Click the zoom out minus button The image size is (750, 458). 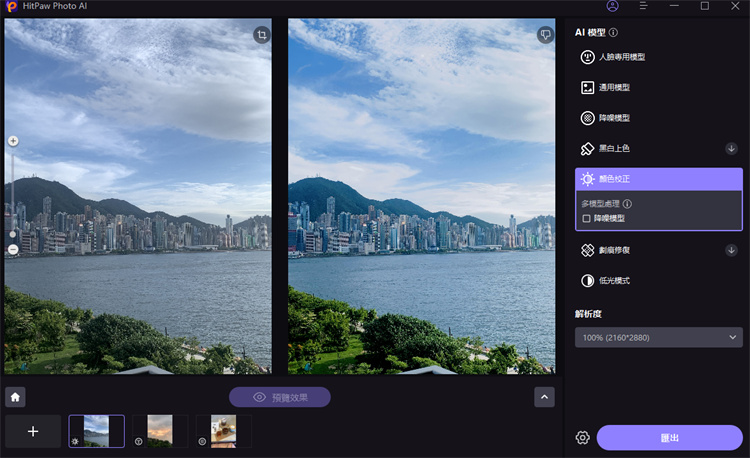coord(13,249)
